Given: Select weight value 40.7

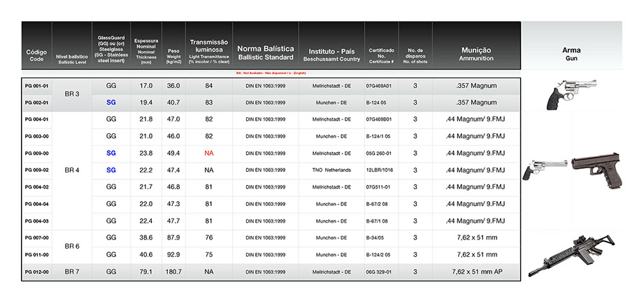Looking at the screenshot, I should (x=173, y=103).
